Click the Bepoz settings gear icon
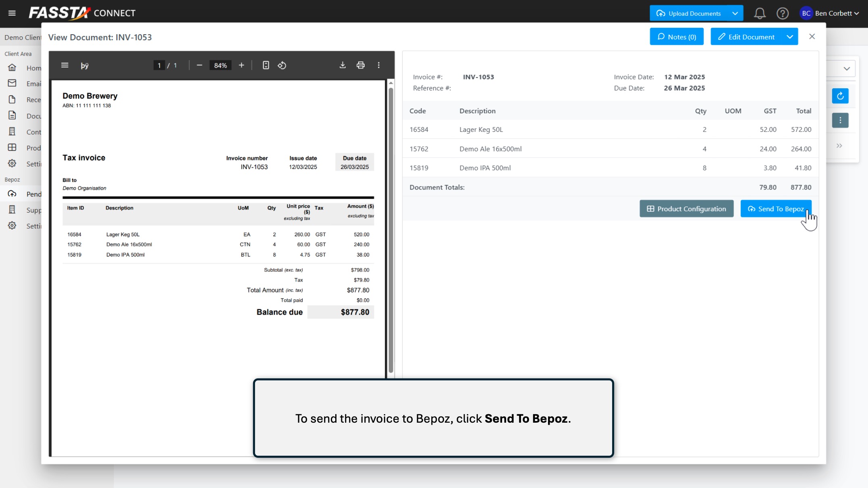The width and height of the screenshot is (868, 488). pyautogui.click(x=12, y=225)
